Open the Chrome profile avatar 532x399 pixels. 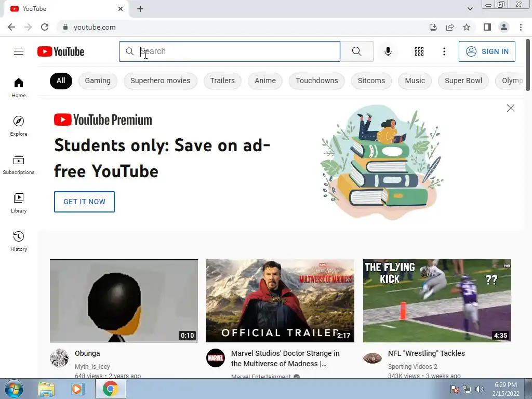504,27
